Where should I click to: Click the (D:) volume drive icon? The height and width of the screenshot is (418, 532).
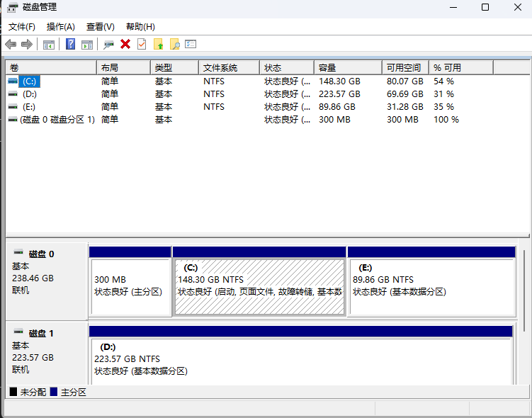(13, 94)
